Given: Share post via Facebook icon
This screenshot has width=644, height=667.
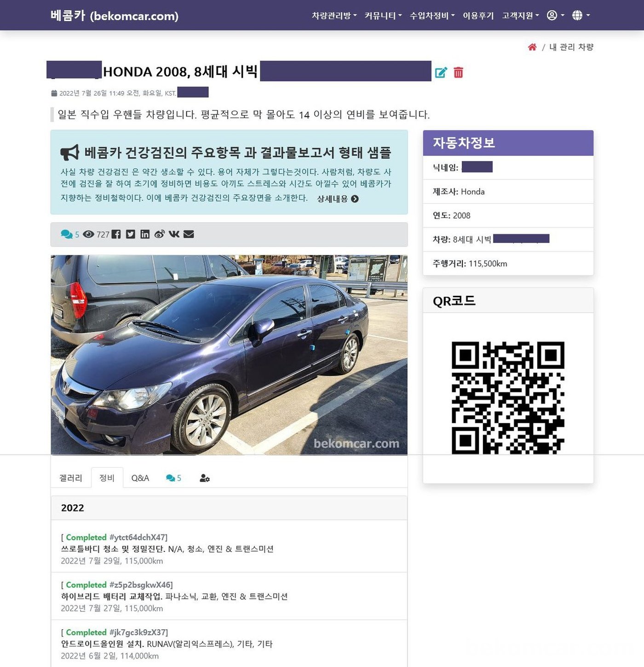Looking at the screenshot, I should [x=116, y=234].
